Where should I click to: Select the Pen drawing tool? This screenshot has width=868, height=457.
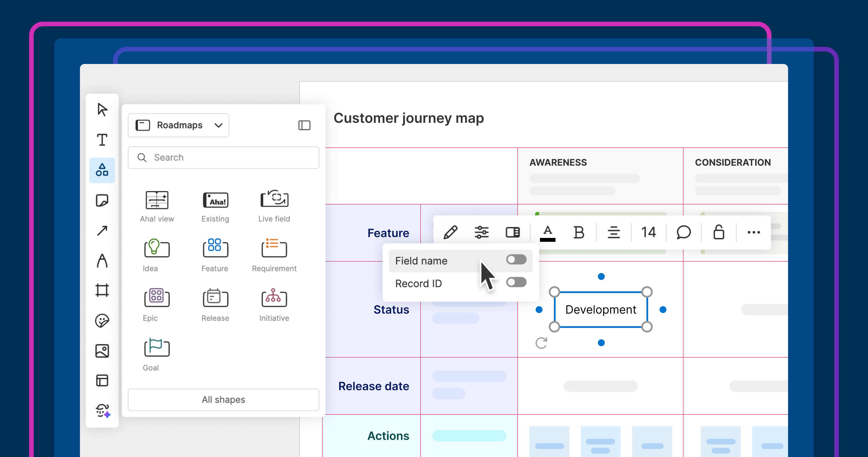point(102,260)
